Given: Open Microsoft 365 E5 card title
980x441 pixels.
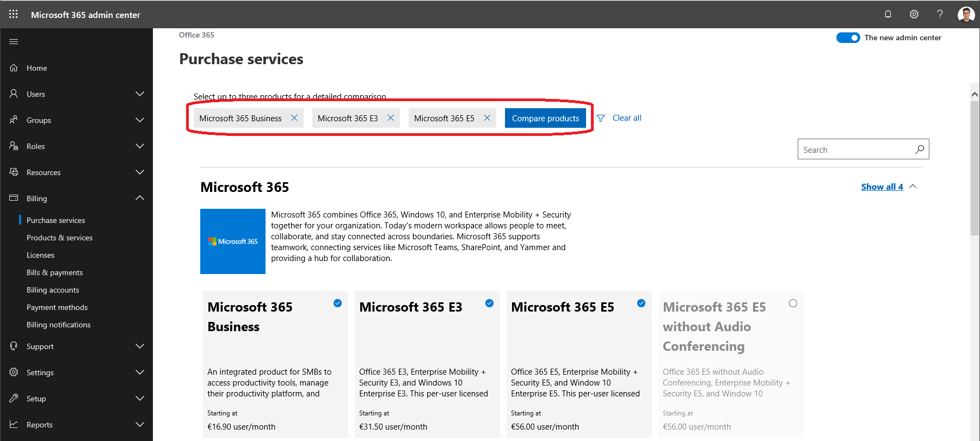Looking at the screenshot, I should pyautogui.click(x=563, y=307).
